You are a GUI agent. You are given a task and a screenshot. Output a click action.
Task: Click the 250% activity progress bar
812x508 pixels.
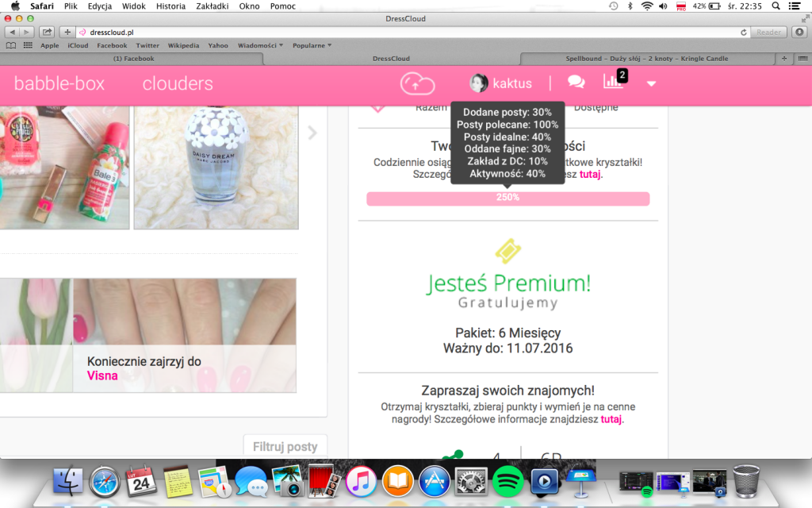coord(507,198)
